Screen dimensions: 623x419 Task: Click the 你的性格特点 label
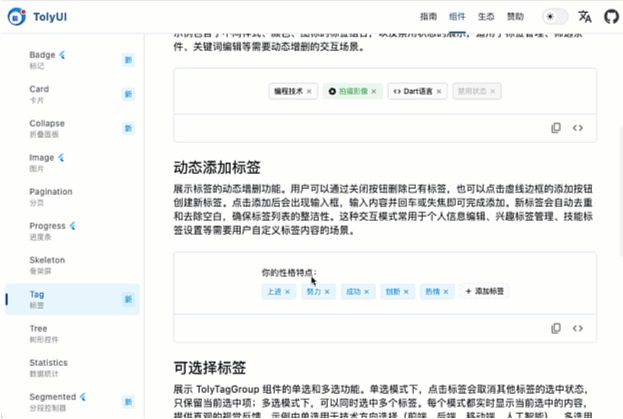[x=289, y=272]
